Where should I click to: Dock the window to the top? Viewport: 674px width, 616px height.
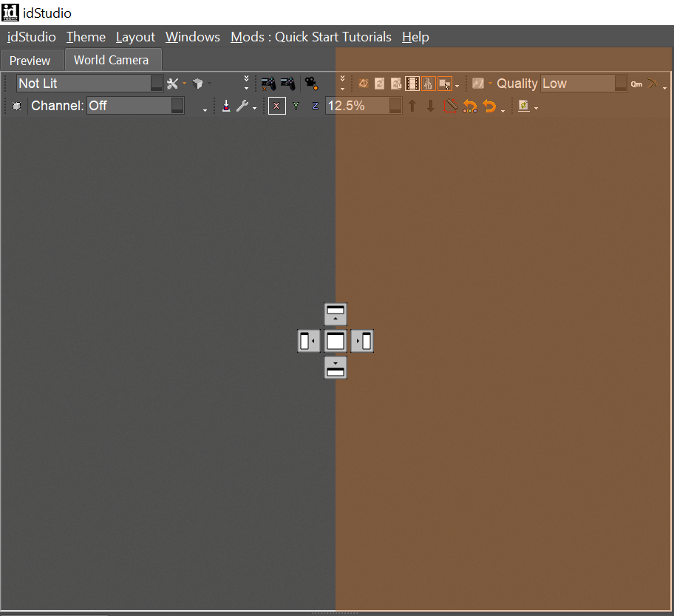pyautogui.click(x=336, y=314)
